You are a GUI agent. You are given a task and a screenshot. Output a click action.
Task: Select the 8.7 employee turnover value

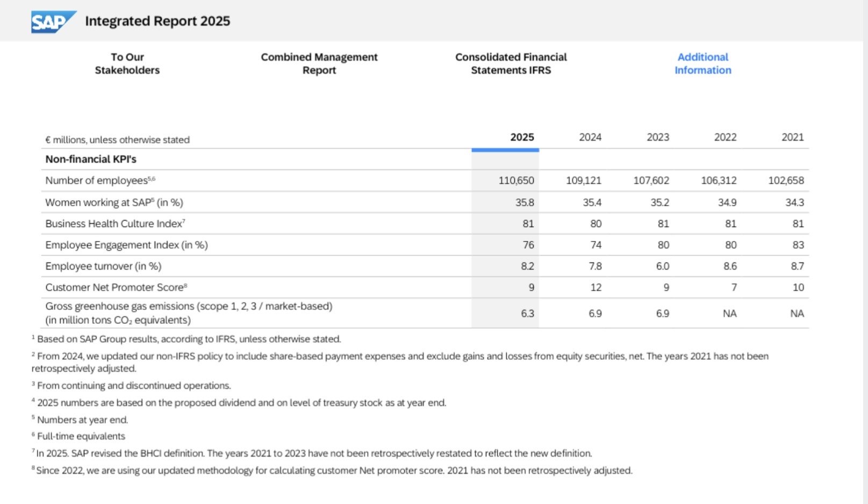798,266
